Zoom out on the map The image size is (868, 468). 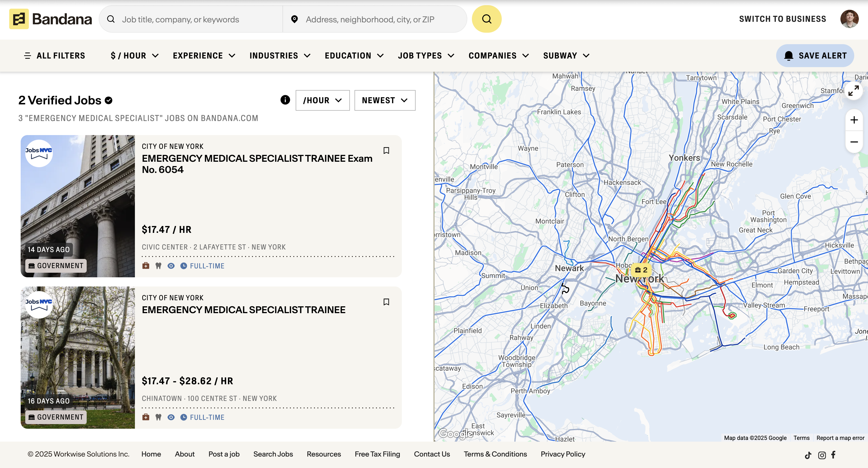(854, 142)
